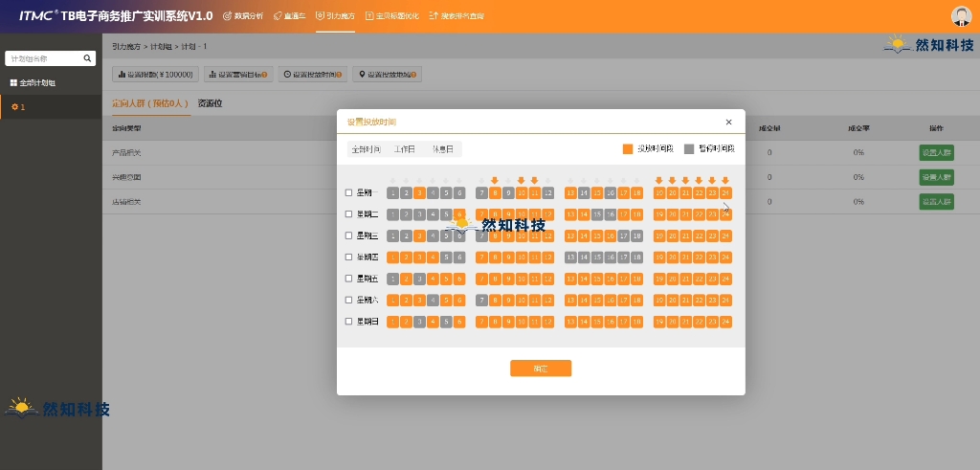The image size is (980, 470).
Task: Click the orange 投放时间段 legend swatch
Action: (628, 149)
